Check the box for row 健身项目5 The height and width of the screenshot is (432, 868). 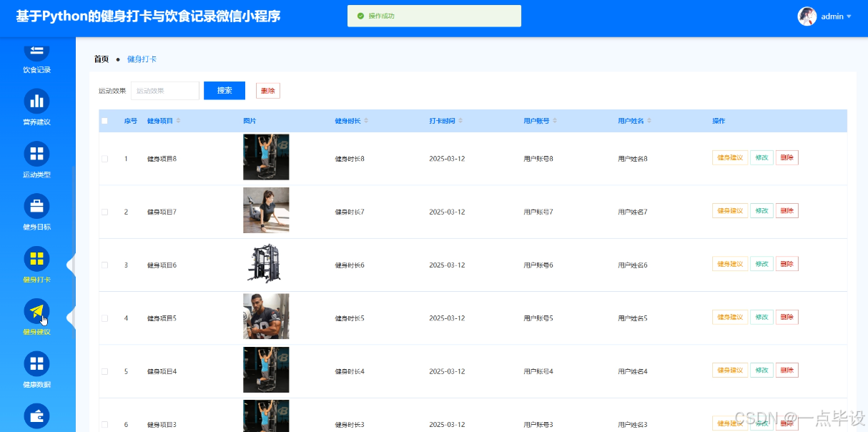104,318
